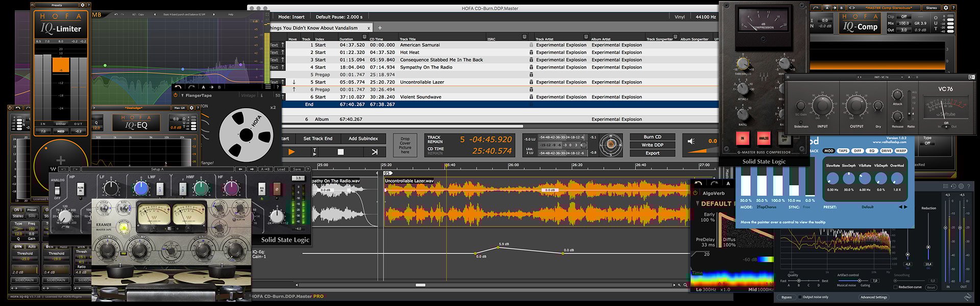Click lock icon on American Samurai row

point(531,45)
